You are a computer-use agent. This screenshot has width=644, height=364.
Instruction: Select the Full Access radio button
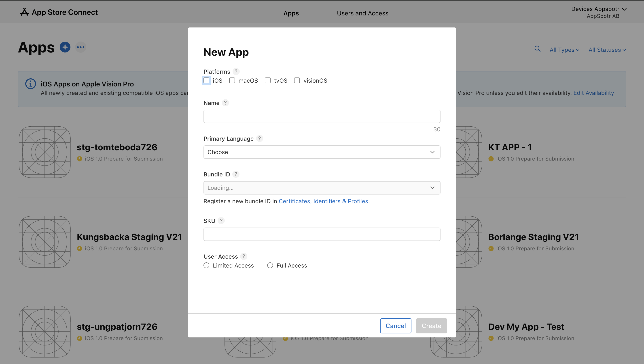(x=270, y=266)
